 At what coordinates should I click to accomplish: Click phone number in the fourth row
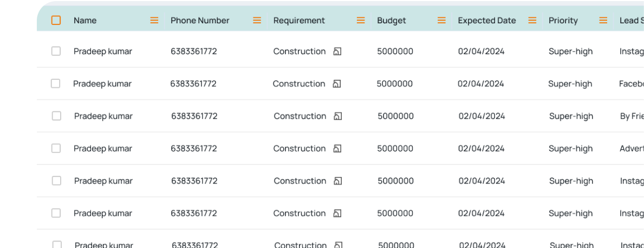[x=194, y=149]
